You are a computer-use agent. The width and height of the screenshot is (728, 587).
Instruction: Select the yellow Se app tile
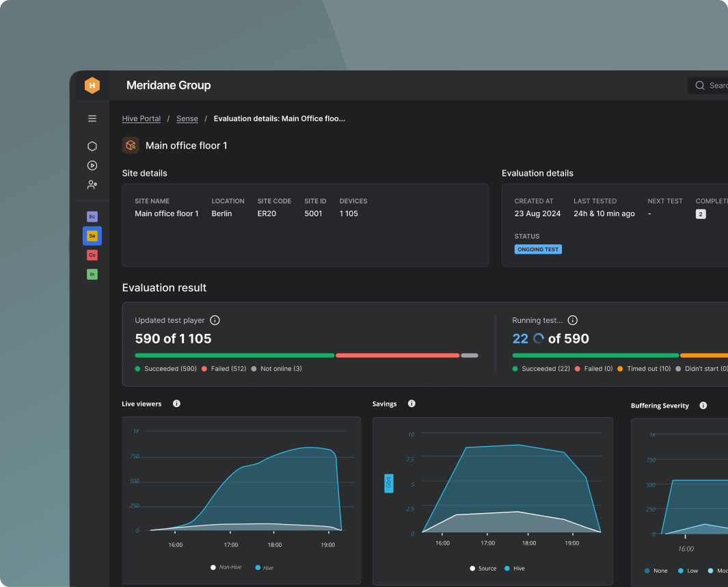pos(92,235)
